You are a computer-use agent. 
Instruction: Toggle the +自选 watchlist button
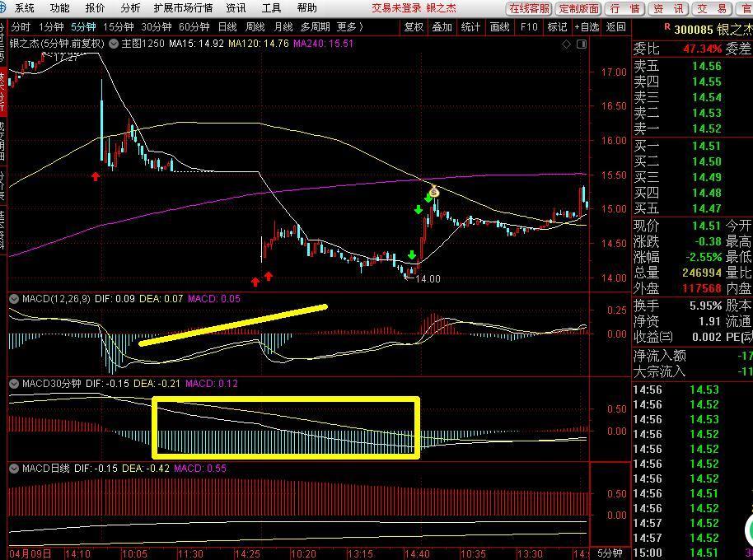pos(586,26)
